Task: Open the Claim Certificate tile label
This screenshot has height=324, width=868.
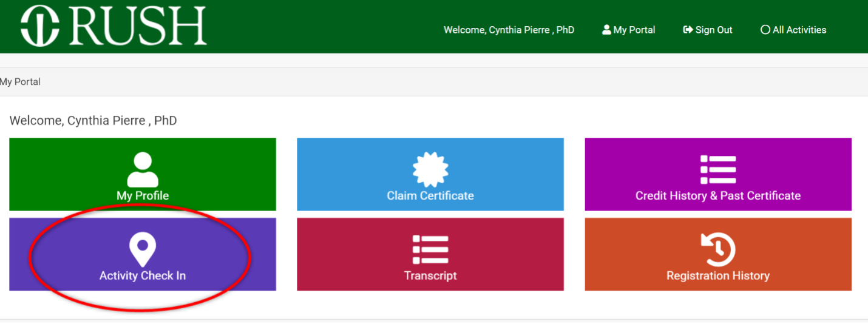Action: click(x=430, y=196)
